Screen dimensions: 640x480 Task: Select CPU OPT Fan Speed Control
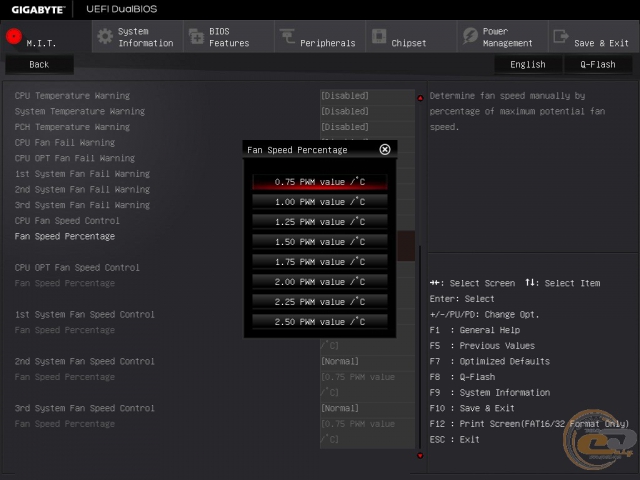[77, 268]
